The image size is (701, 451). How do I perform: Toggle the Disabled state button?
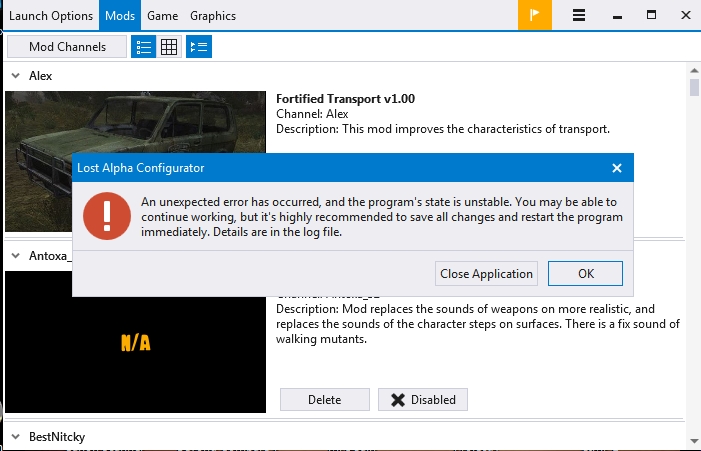click(x=423, y=400)
